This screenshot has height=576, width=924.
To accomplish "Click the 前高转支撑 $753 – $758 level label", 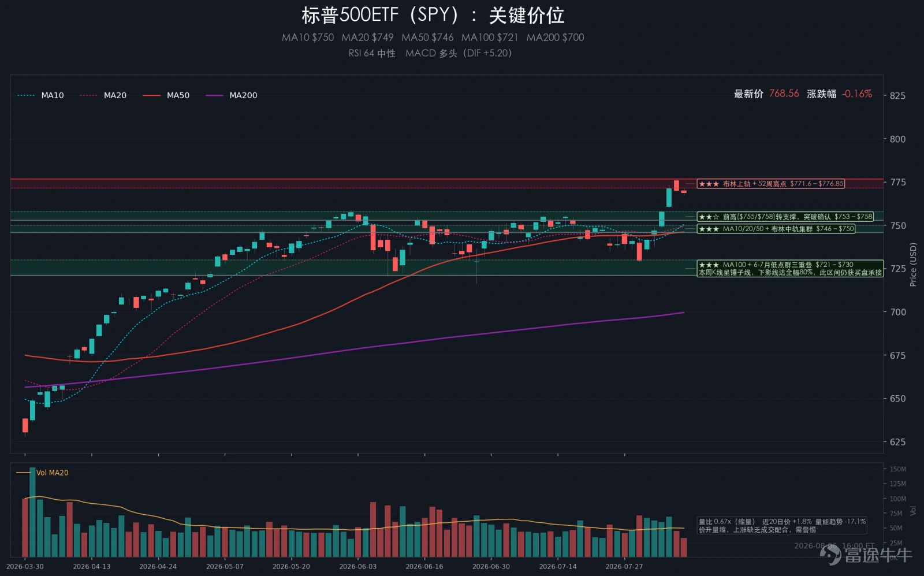I will pyautogui.click(x=785, y=217).
